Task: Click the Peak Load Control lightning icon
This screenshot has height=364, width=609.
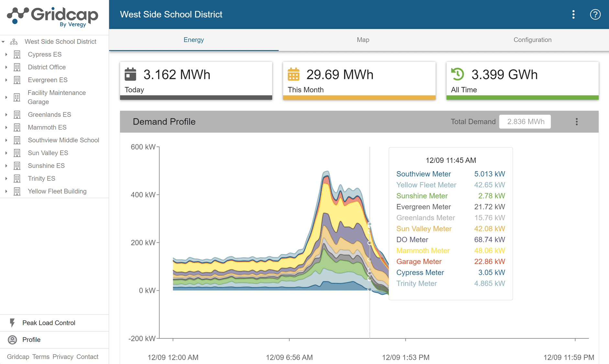Action: click(12, 323)
